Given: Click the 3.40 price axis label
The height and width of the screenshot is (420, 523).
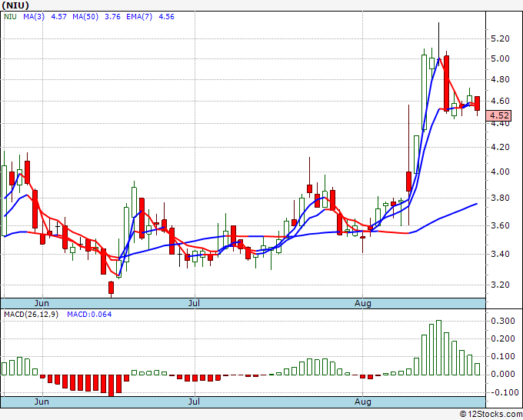Looking at the screenshot, I should [501, 254].
